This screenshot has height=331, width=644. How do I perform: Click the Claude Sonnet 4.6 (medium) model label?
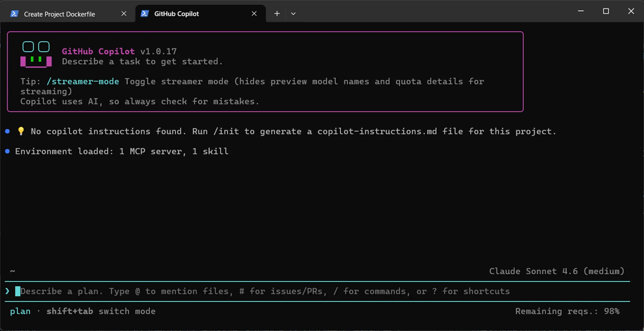[x=557, y=271]
